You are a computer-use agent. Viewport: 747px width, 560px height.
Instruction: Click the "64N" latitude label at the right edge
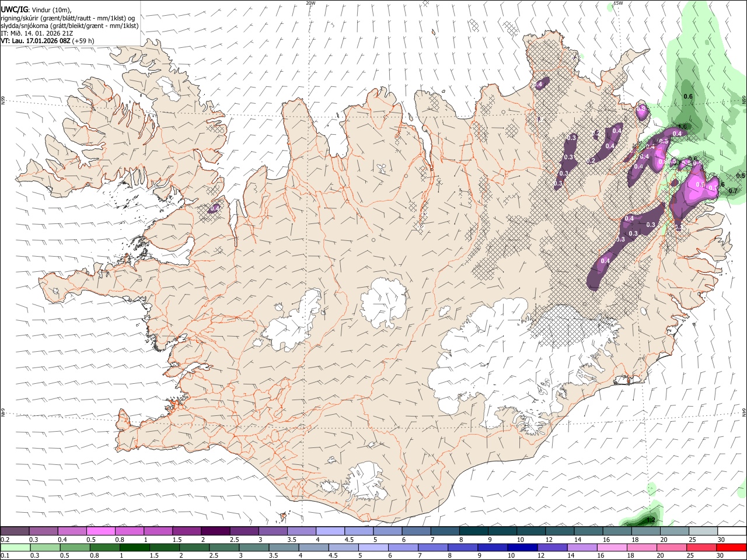tap(744, 412)
